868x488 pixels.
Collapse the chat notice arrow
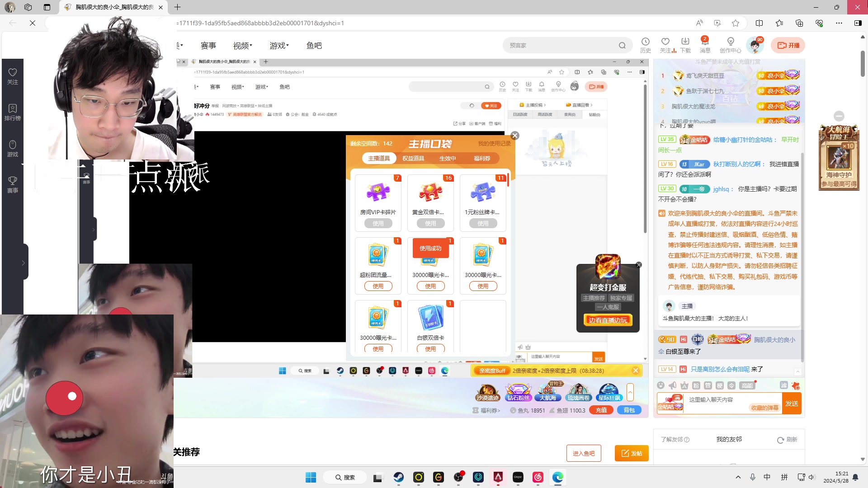(x=797, y=371)
